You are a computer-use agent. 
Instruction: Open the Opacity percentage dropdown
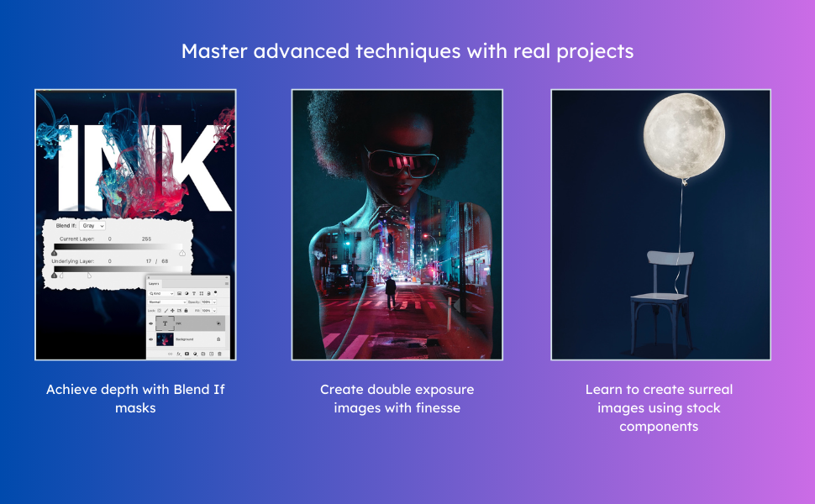(x=213, y=302)
